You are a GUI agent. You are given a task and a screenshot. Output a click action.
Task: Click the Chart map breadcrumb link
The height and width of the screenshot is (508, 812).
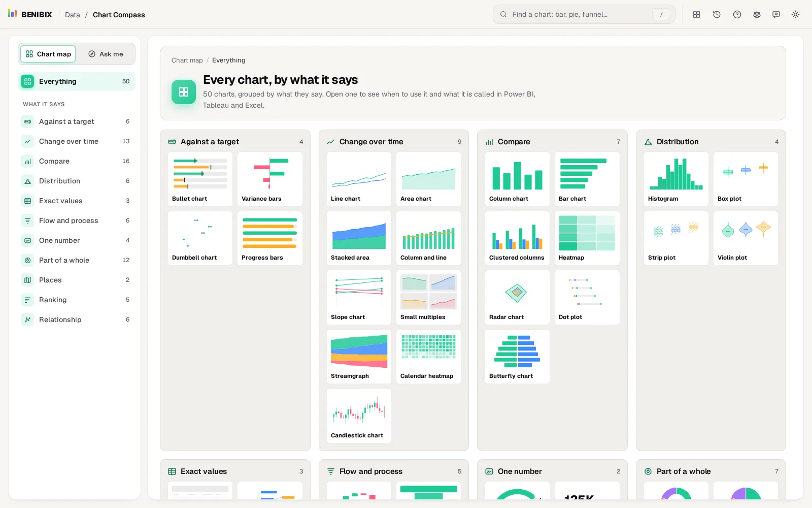coord(187,60)
